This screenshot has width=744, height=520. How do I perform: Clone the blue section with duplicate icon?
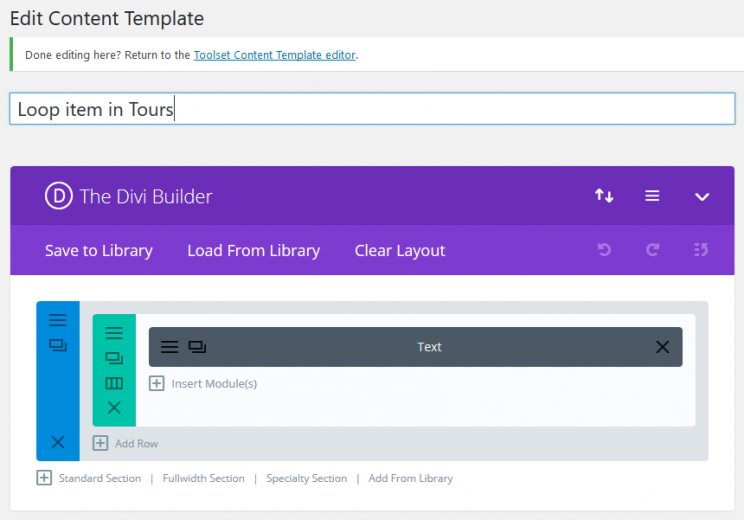click(x=58, y=345)
